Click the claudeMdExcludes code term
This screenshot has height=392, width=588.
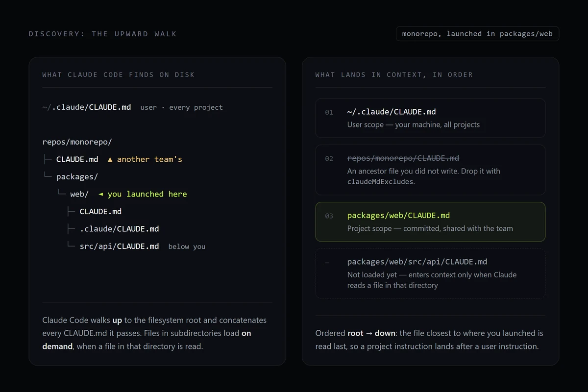click(381, 181)
